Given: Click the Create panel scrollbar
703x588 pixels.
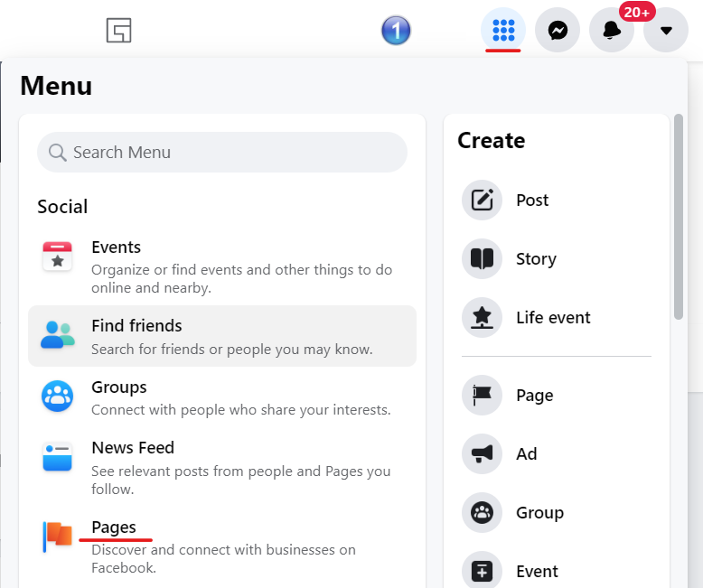Looking at the screenshot, I should [x=679, y=217].
